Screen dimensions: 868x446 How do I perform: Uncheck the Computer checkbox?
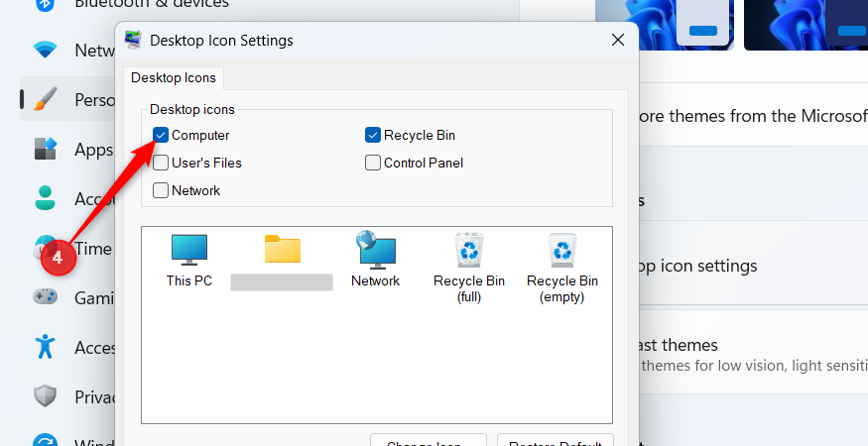click(161, 135)
